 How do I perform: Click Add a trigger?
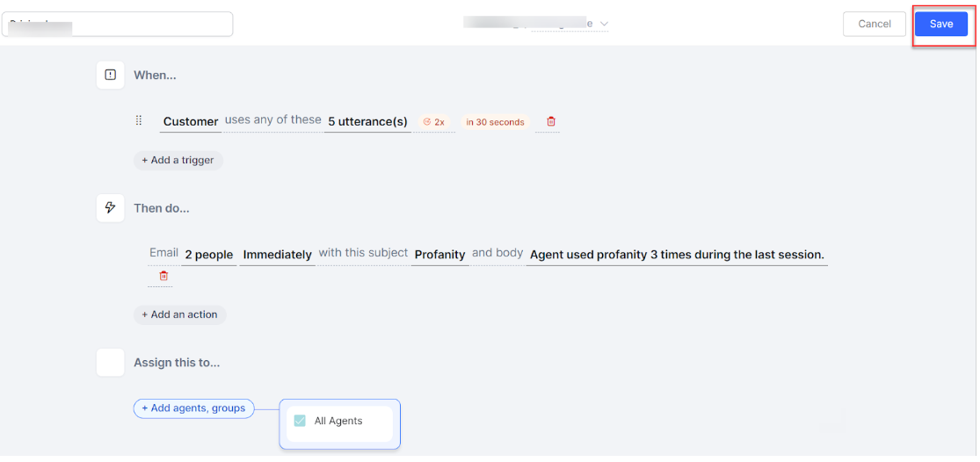[x=178, y=160]
